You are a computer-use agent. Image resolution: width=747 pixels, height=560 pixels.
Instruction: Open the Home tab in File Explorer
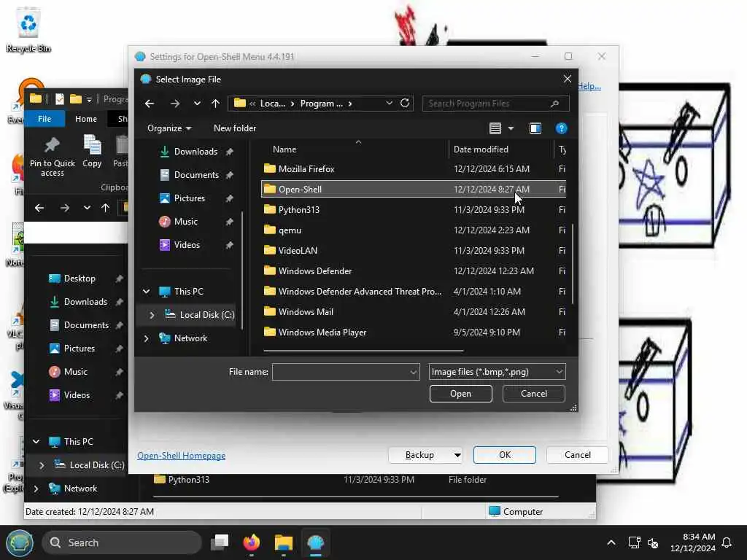[x=86, y=119]
